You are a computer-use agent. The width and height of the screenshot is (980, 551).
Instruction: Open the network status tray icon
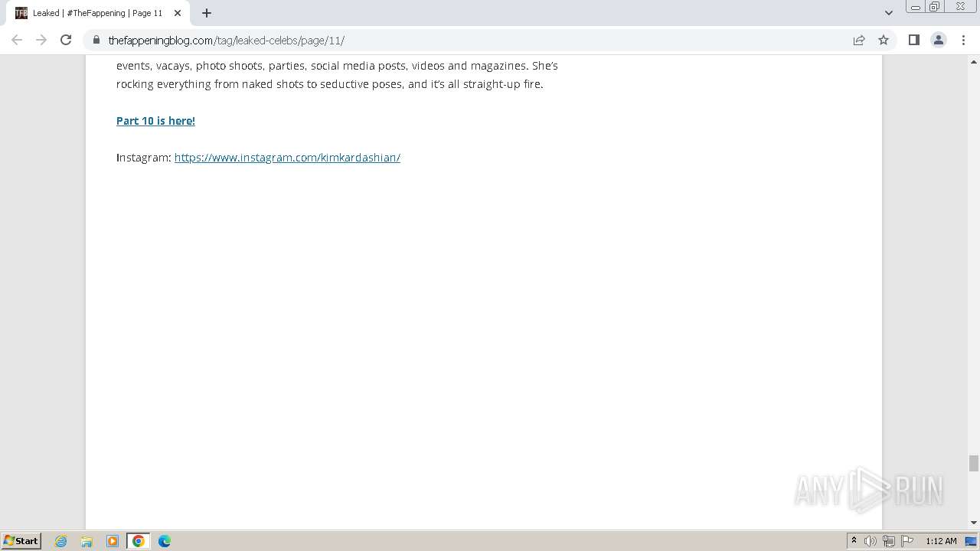click(889, 541)
